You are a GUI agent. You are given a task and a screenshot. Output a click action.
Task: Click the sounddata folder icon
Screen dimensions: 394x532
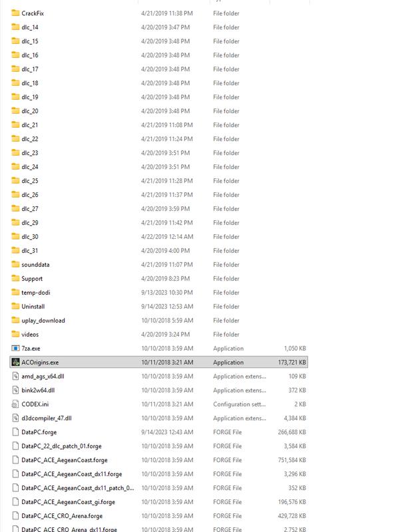click(x=15, y=264)
